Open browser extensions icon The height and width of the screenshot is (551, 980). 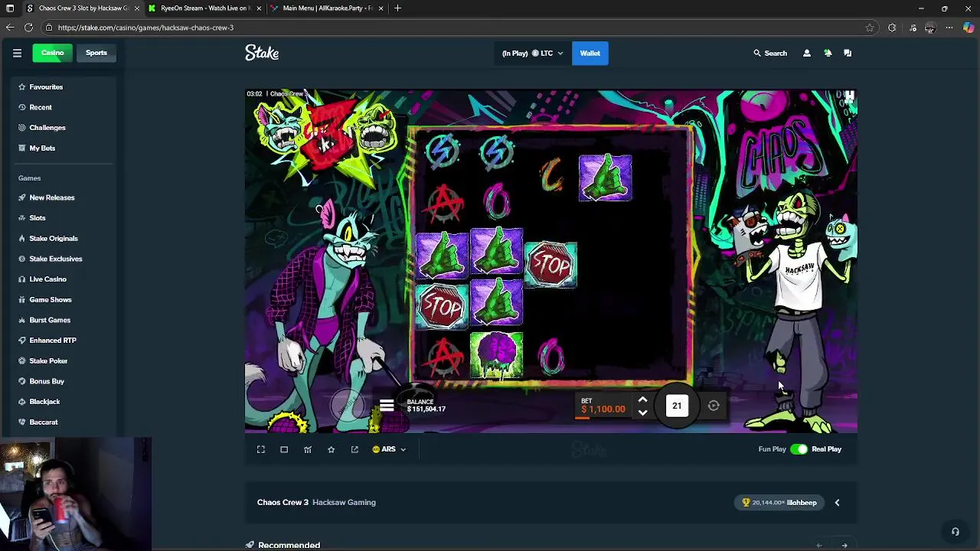pos(892,28)
